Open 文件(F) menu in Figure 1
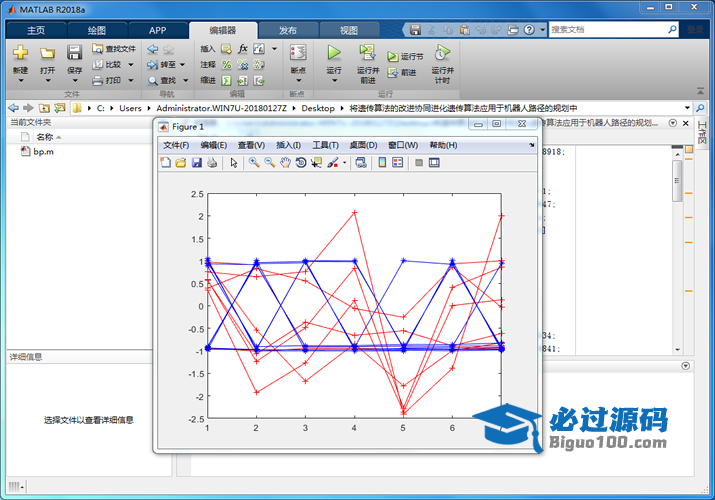The width and height of the screenshot is (715, 500). [176, 145]
